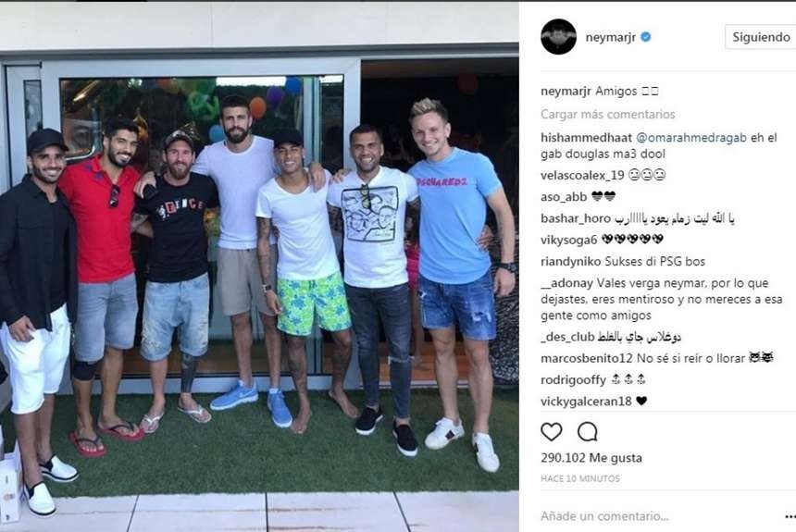The image size is (796, 532).
Task: Open the three-dot options menu
Action: coord(790,517)
